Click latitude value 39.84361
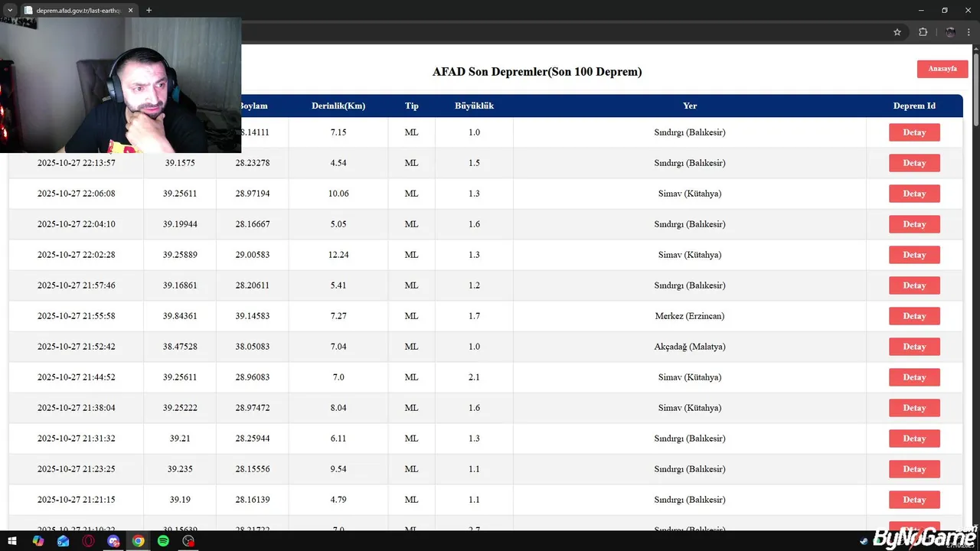Viewport: 980px width, 551px height. point(180,316)
